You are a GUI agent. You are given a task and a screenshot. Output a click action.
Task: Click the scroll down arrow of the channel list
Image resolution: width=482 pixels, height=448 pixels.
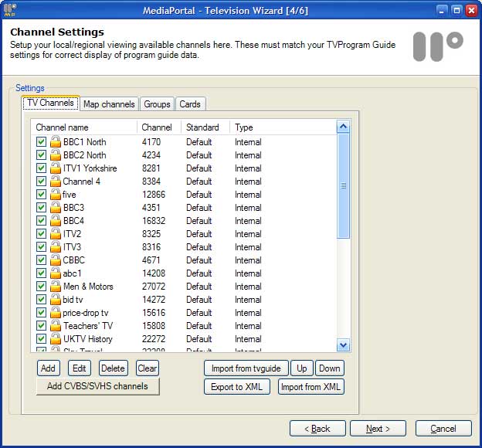[x=344, y=344]
